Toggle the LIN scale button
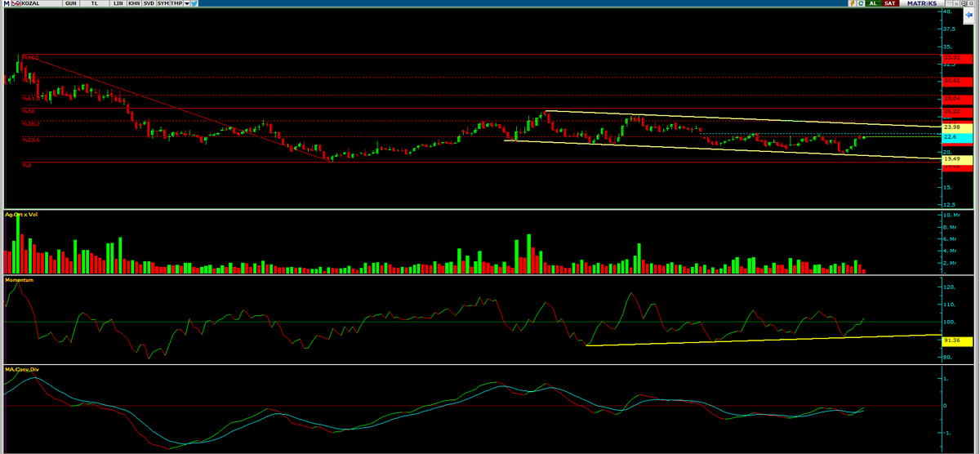 click(x=117, y=4)
